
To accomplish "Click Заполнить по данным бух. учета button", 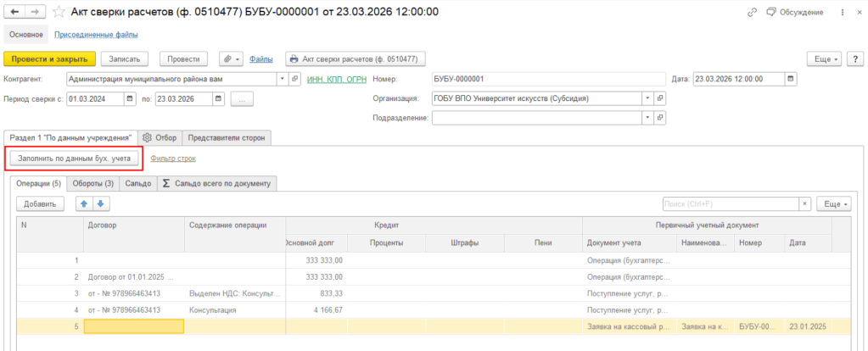I will (74, 158).
